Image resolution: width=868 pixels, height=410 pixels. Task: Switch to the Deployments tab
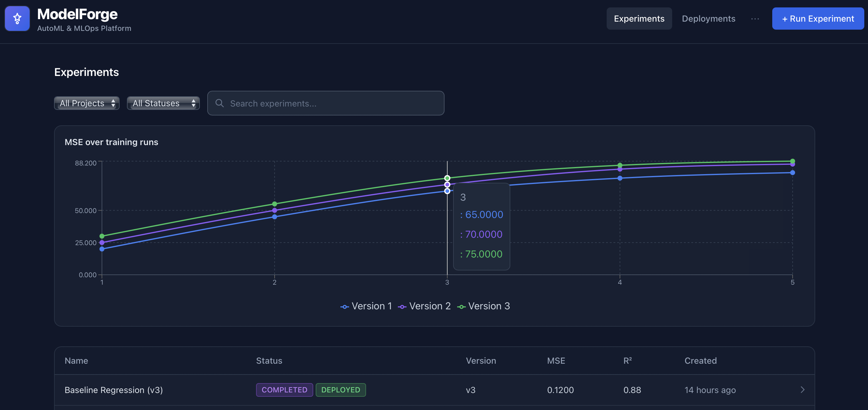[x=708, y=19]
